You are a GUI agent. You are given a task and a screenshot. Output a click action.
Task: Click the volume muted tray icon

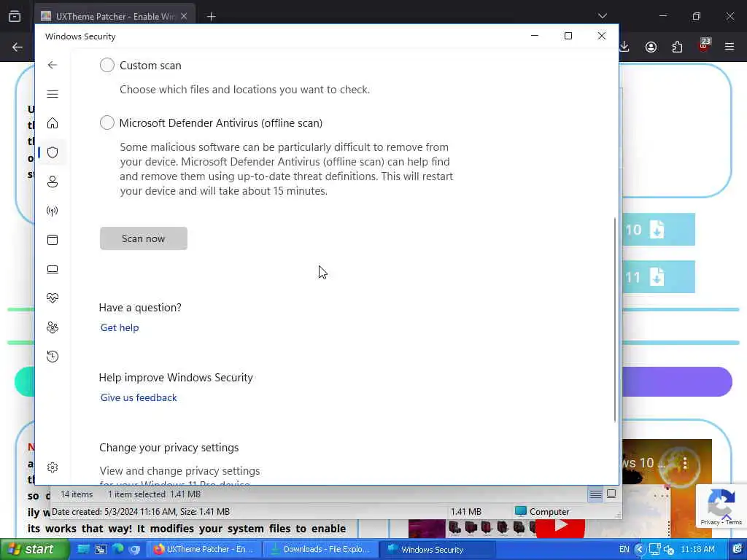pyautogui.click(x=668, y=550)
